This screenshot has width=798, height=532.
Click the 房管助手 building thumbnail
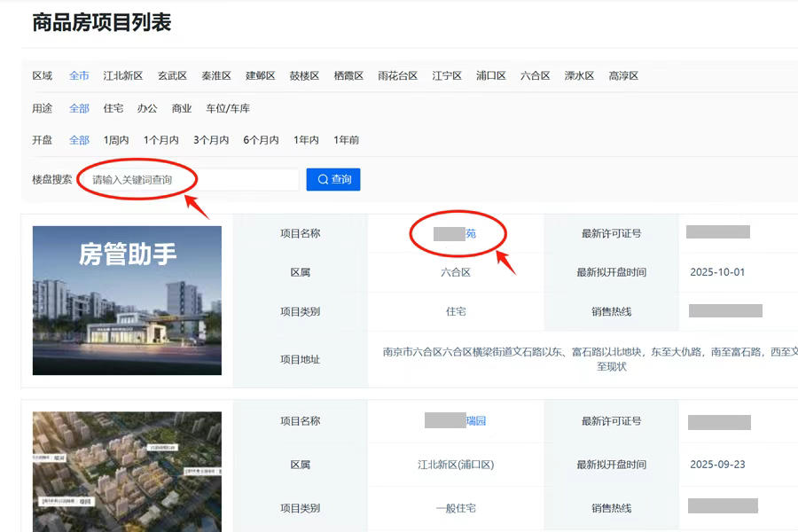(x=127, y=300)
